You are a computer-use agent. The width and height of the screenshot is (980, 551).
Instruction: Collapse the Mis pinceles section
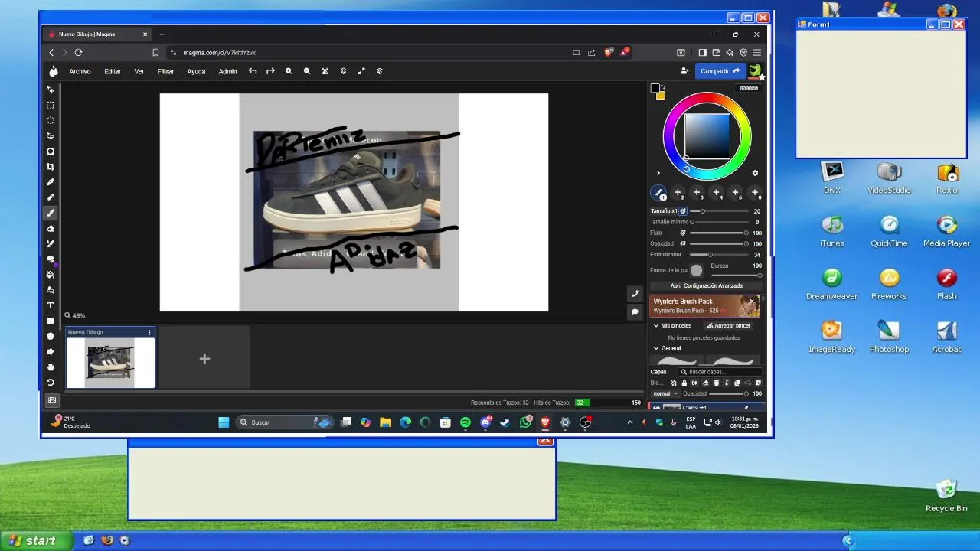coord(656,326)
